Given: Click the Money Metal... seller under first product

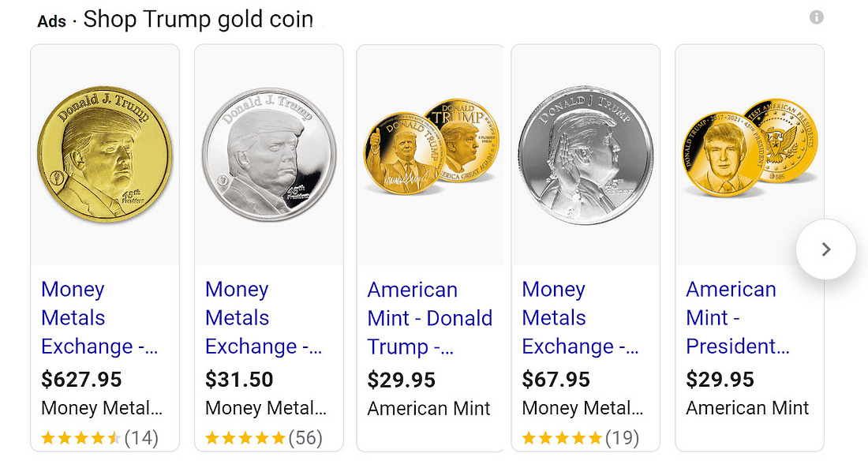Looking at the screenshot, I should coord(102,408).
